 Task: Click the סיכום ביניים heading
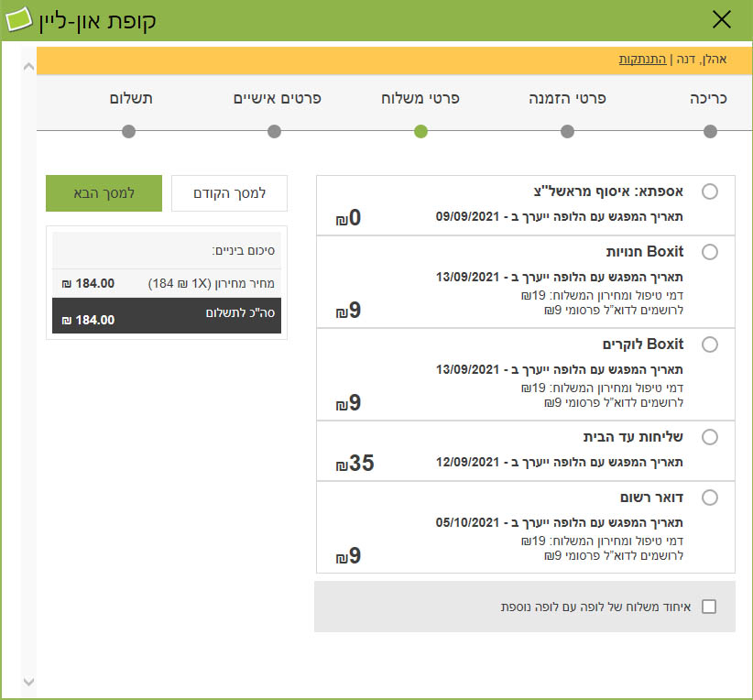(243, 250)
